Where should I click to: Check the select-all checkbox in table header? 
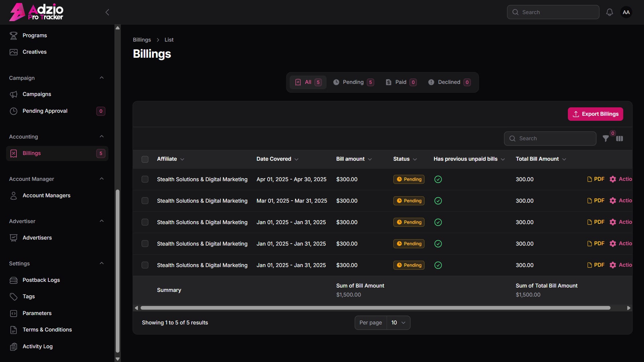coord(145,159)
